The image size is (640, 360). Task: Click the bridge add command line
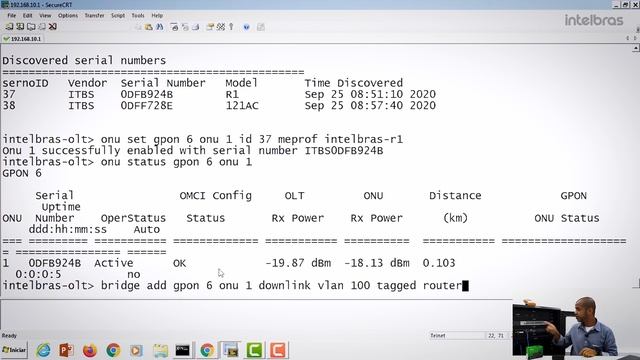click(x=235, y=286)
